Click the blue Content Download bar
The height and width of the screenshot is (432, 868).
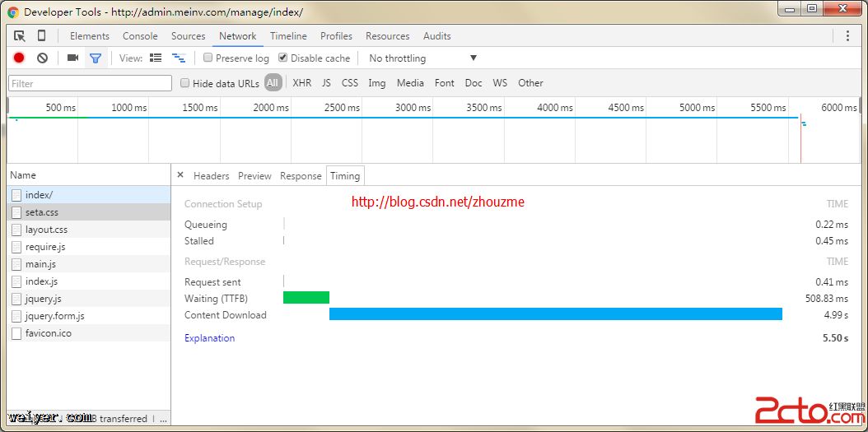(556, 314)
